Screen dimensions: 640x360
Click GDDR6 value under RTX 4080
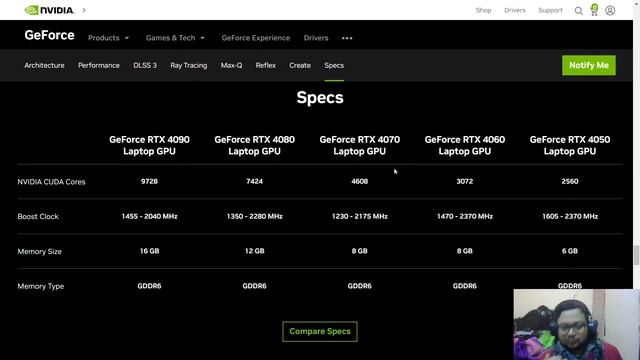(254, 286)
